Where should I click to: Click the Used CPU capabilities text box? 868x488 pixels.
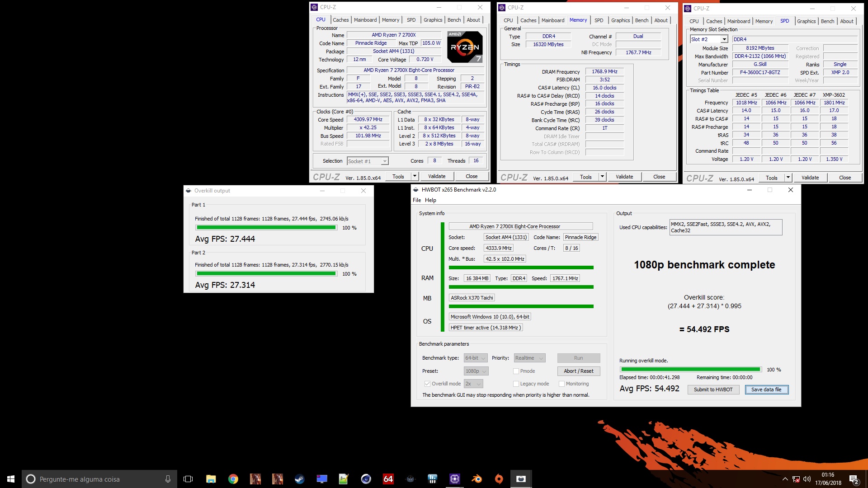tap(726, 227)
